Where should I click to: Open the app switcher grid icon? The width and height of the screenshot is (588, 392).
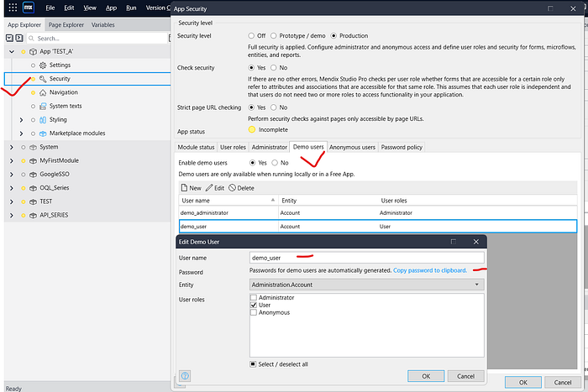click(x=11, y=8)
